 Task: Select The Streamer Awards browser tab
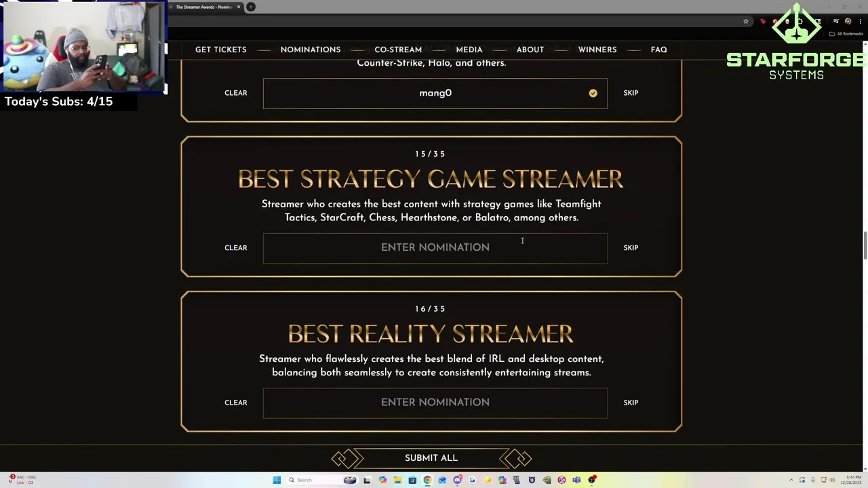[203, 7]
